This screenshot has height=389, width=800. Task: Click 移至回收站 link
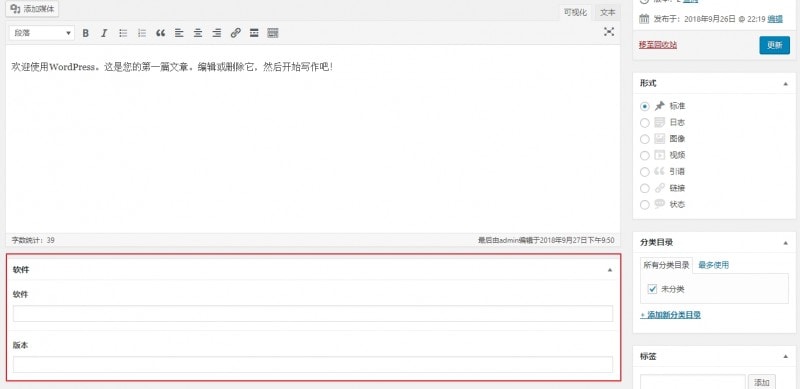658,45
